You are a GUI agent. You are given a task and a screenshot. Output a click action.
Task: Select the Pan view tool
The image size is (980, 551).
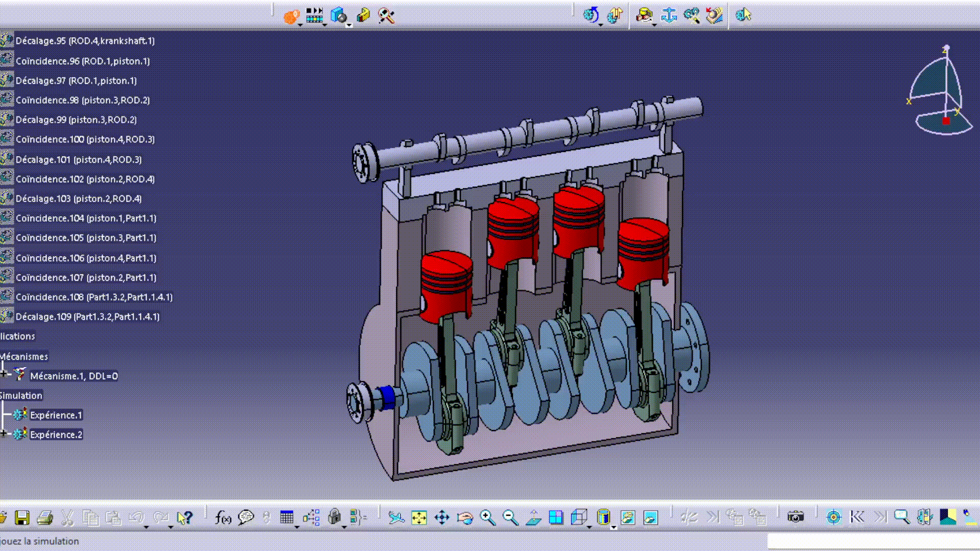442,518
